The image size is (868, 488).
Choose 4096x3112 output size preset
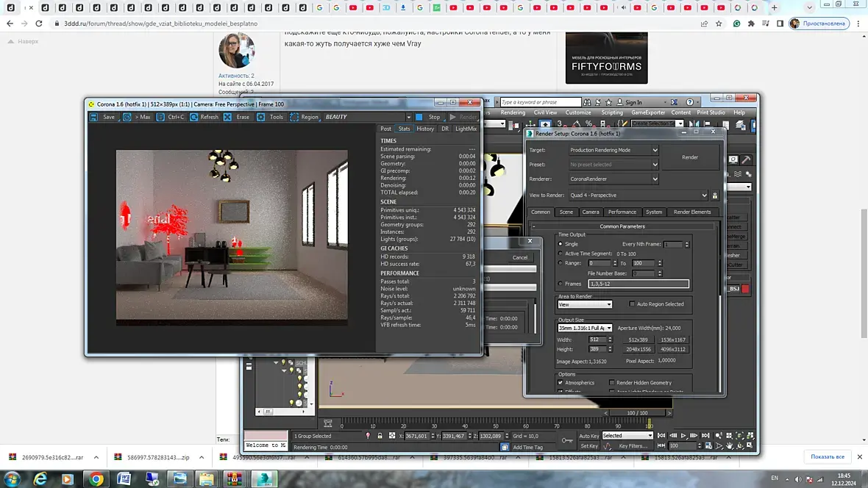(672, 349)
